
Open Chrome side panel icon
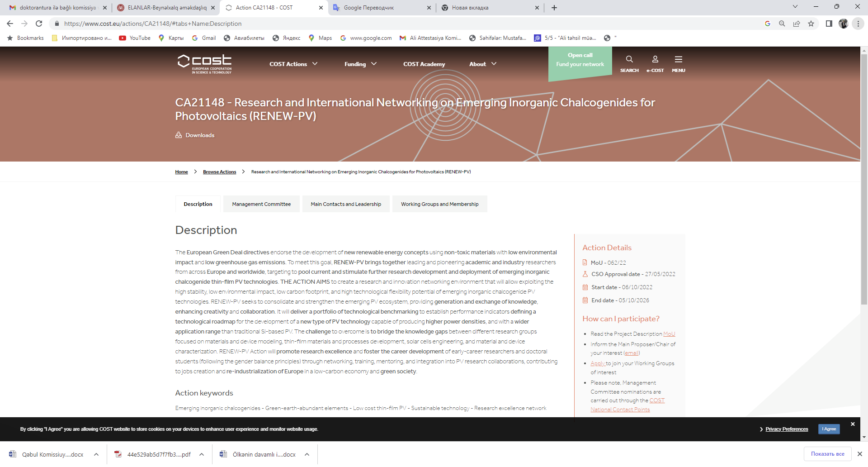(x=829, y=24)
